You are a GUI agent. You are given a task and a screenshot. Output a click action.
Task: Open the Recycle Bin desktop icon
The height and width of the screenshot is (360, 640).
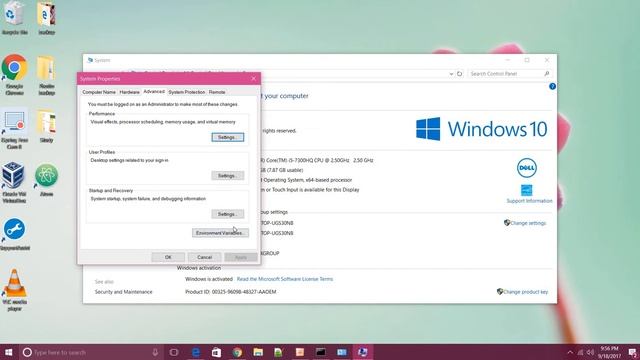15,18
